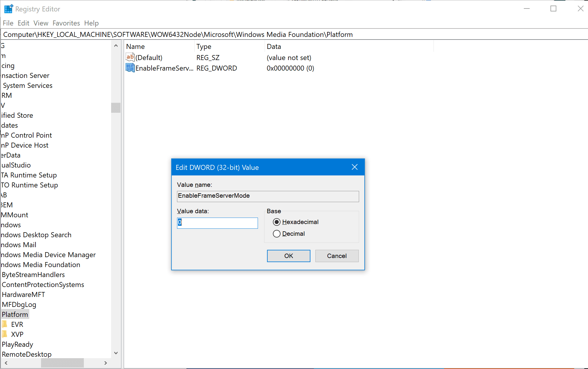Screen dimensions: 588x369
Task: Click the XVP folder icon
Action: coord(4,334)
